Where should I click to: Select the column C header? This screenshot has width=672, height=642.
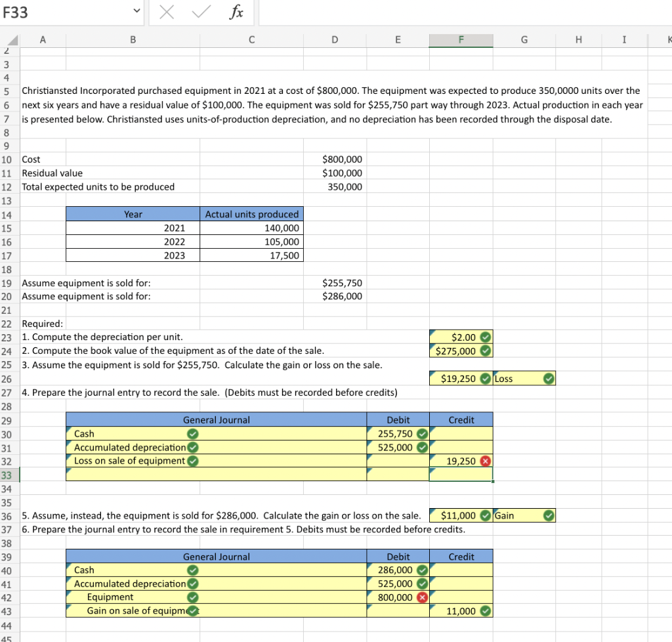coord(251,40)
